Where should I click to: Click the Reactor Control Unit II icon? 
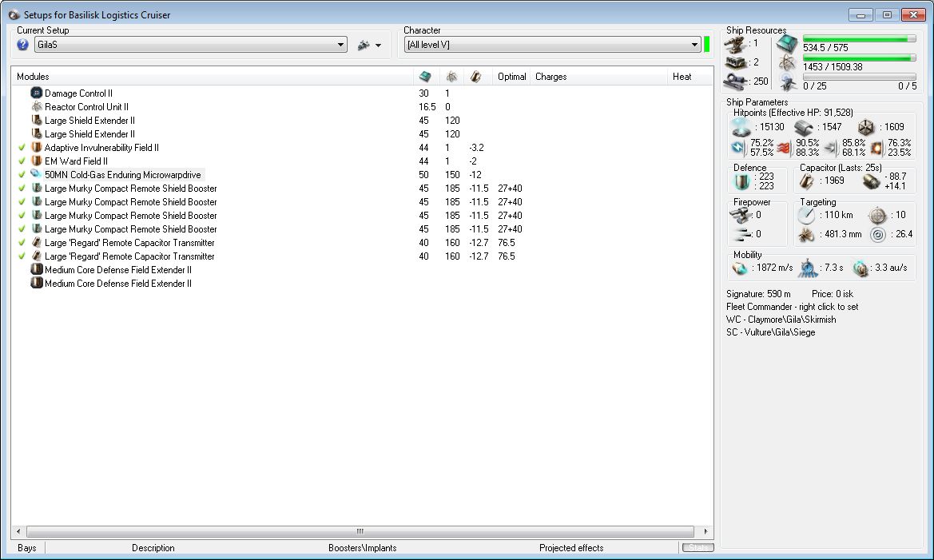pyautogui.click(x=36, y=106)
